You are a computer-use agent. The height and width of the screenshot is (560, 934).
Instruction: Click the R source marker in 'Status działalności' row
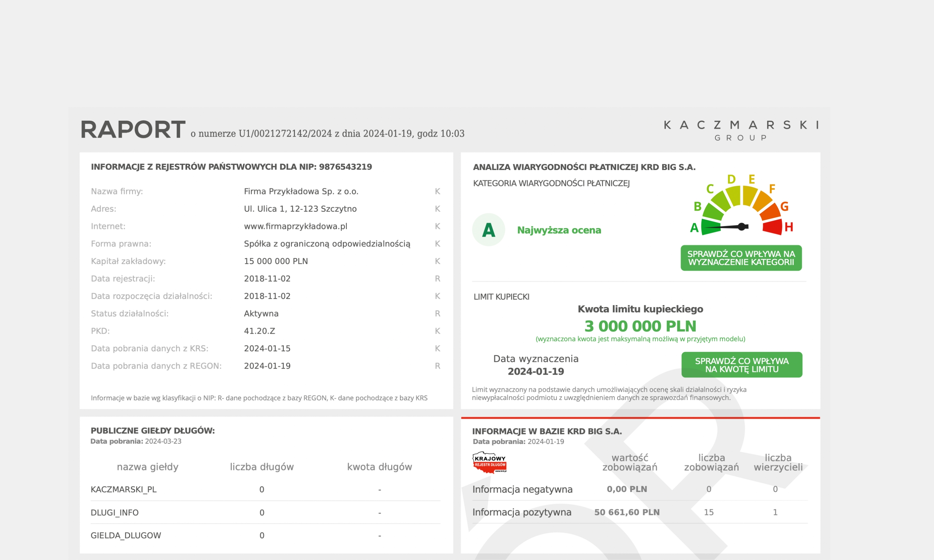tap(438, 314)
